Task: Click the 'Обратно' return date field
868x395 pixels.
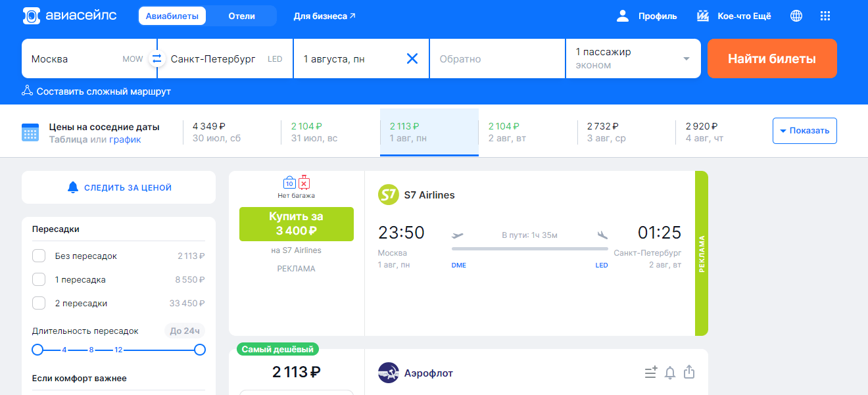Action: click(x=497, y=59)
